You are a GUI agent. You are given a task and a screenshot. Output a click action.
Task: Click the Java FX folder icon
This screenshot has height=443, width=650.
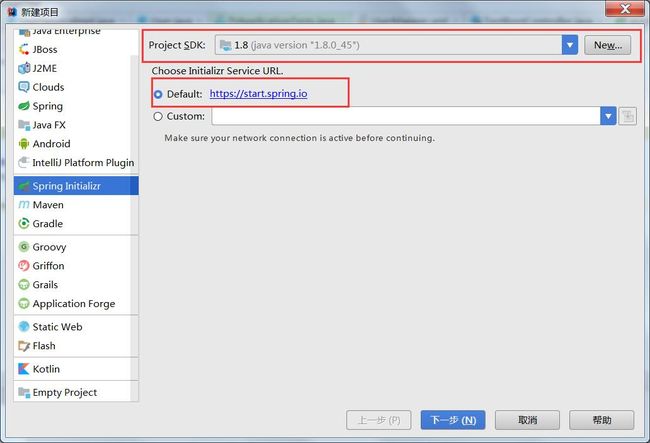(x=24, y=125)
